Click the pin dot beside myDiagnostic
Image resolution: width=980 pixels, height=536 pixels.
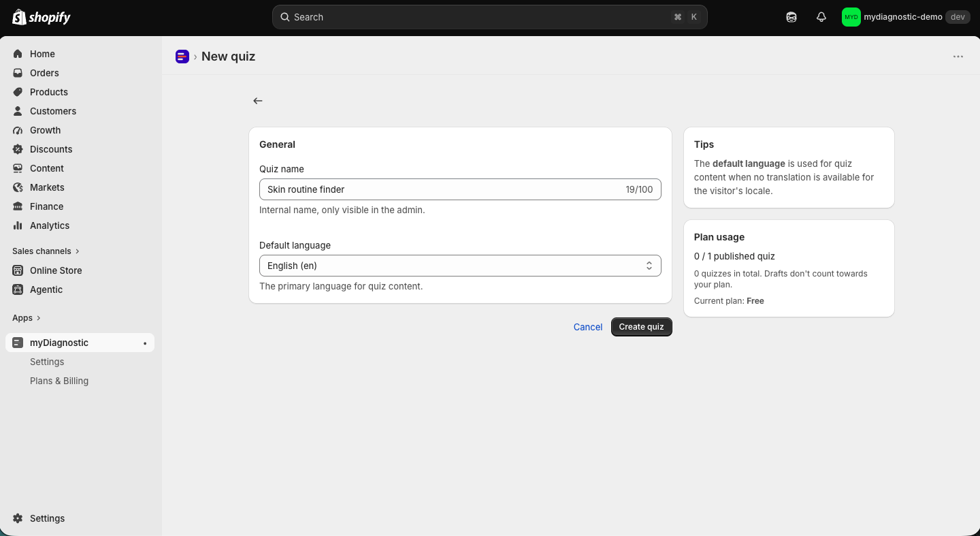coord(145,343)
